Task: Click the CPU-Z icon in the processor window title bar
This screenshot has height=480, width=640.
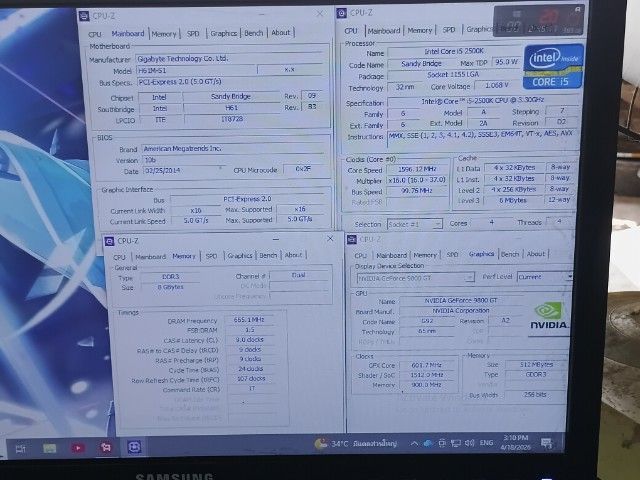Action: pyautogui.click(x=341, y=13)
